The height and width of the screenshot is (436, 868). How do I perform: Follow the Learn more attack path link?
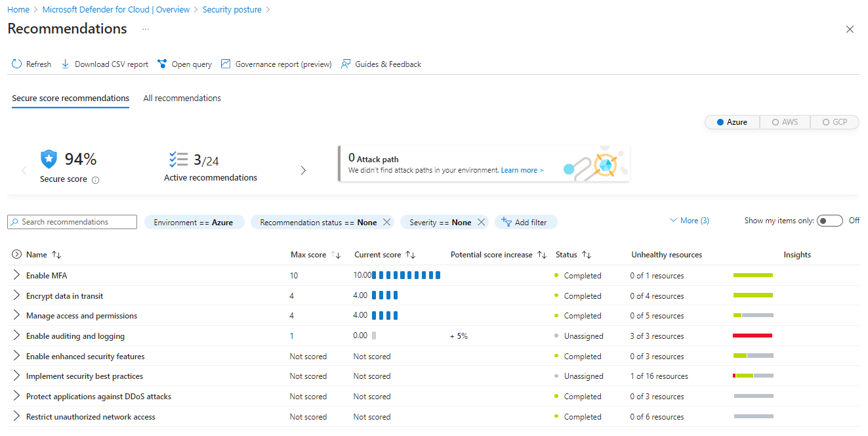[x=522, y=171]
